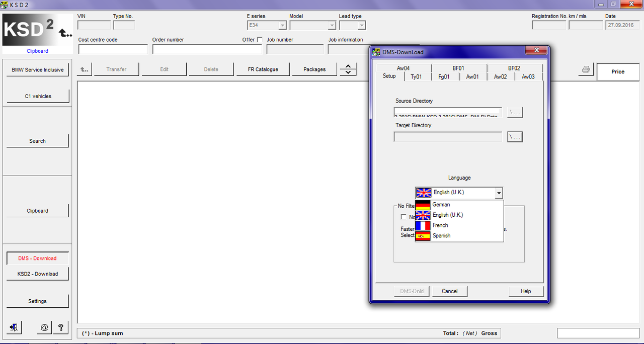The height and width of the screenshot is (344, 644).
Task: Switch to the BF01 tab
Action: click(x=458, y=68)
